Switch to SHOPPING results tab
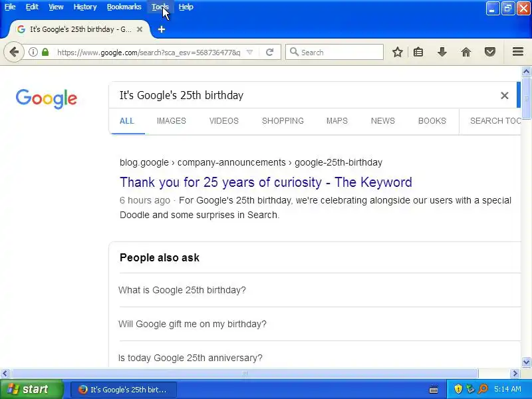This screenshot has height=399, width=532. pyautogui.click(x=283, y=121)
